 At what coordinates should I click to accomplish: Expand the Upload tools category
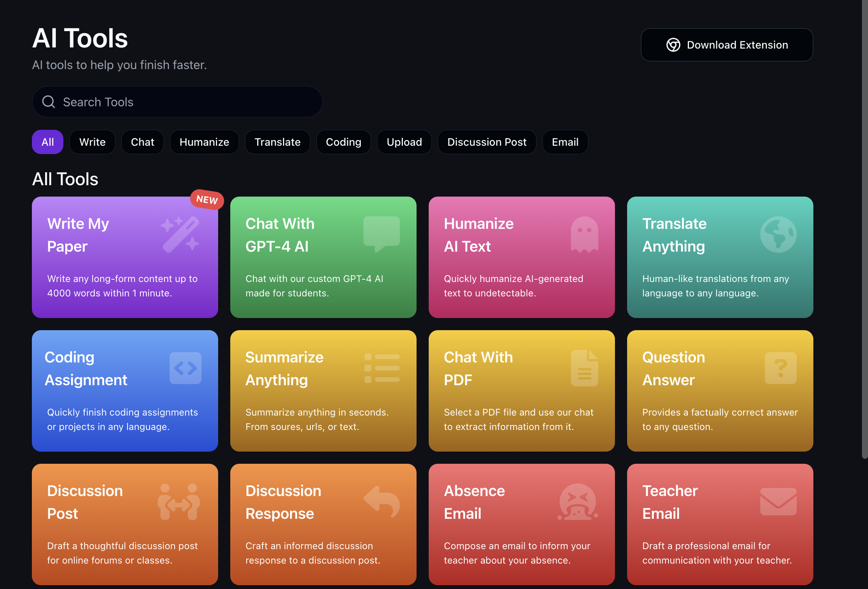click(x=404, y=141)
